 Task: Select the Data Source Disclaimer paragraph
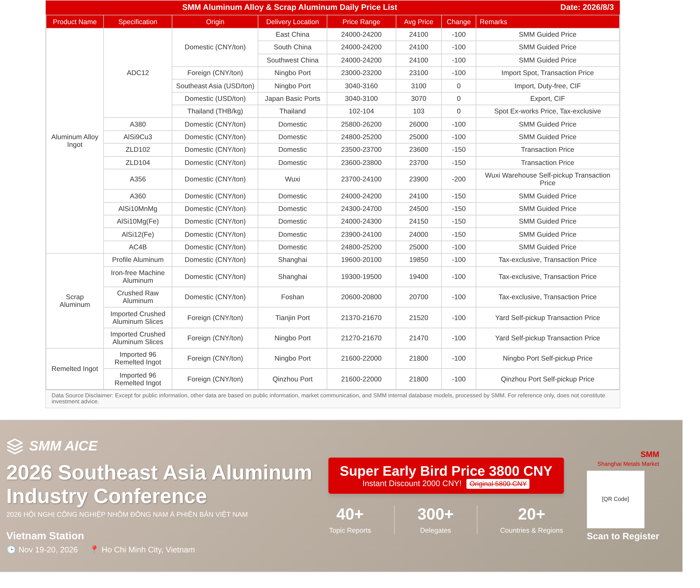pos(328,399)
